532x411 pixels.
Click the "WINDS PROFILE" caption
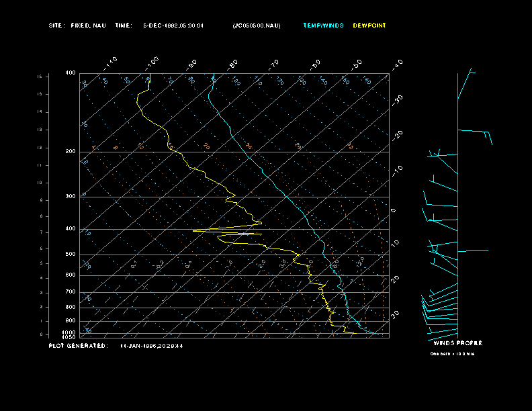(458, 343)
